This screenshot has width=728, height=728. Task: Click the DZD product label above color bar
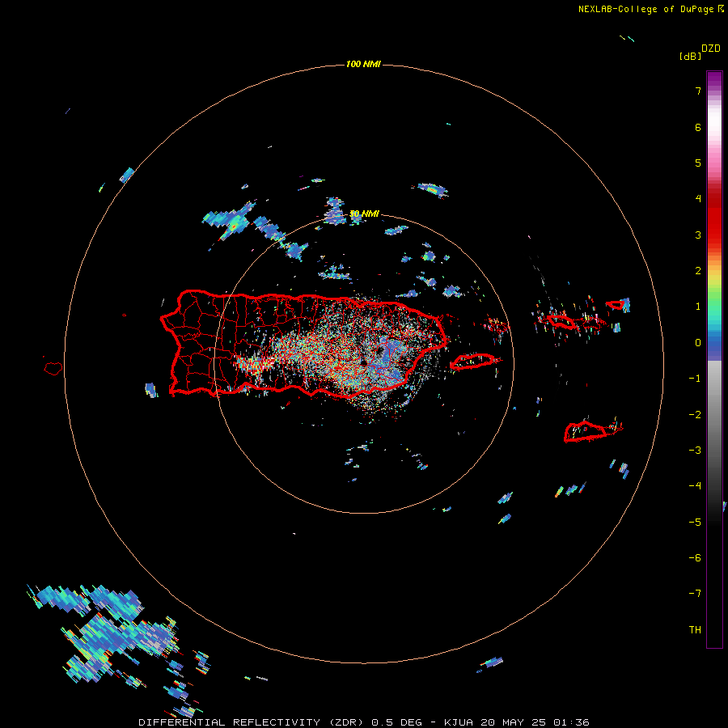(711, 49)
